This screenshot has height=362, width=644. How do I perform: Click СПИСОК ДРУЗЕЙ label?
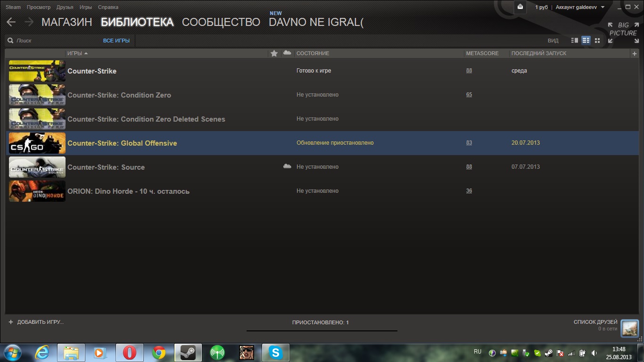pyautogui.click(x=595, y=322)
